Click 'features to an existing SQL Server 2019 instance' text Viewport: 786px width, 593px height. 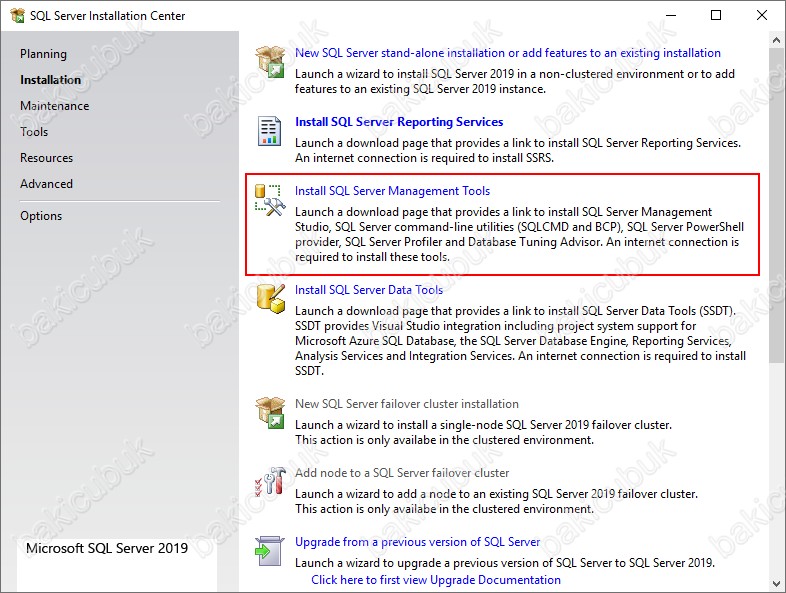pos(420,89)
